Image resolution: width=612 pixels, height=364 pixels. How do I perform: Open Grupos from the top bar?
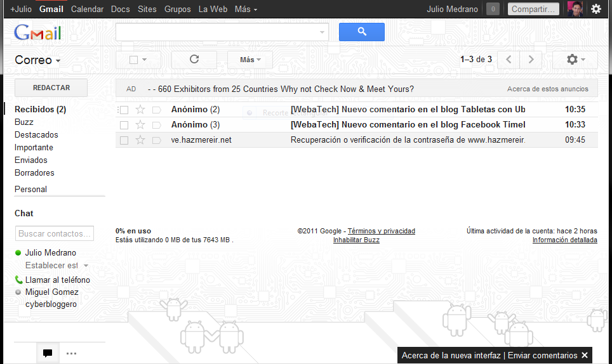178,9
